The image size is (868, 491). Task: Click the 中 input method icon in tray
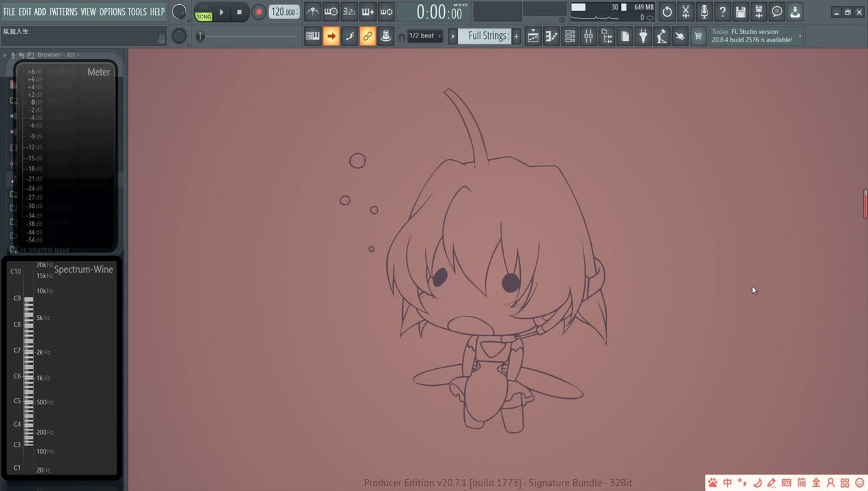(x=727, y=483)
